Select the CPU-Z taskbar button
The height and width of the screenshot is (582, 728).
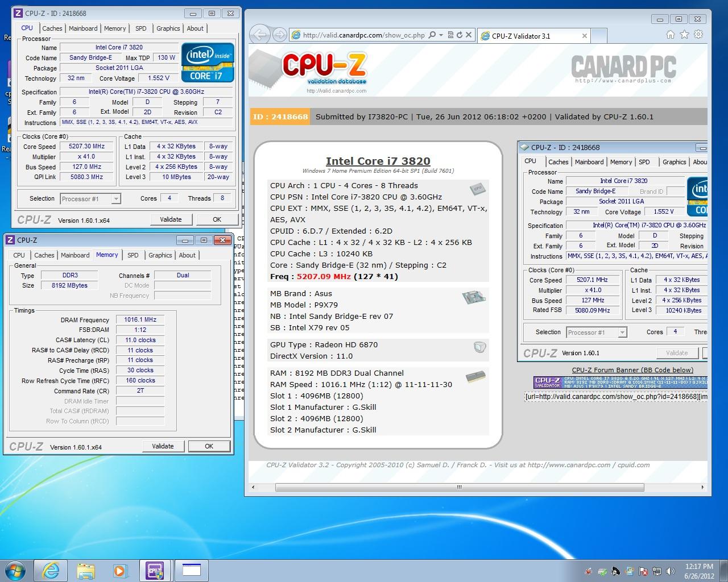(x=156, y=570)
